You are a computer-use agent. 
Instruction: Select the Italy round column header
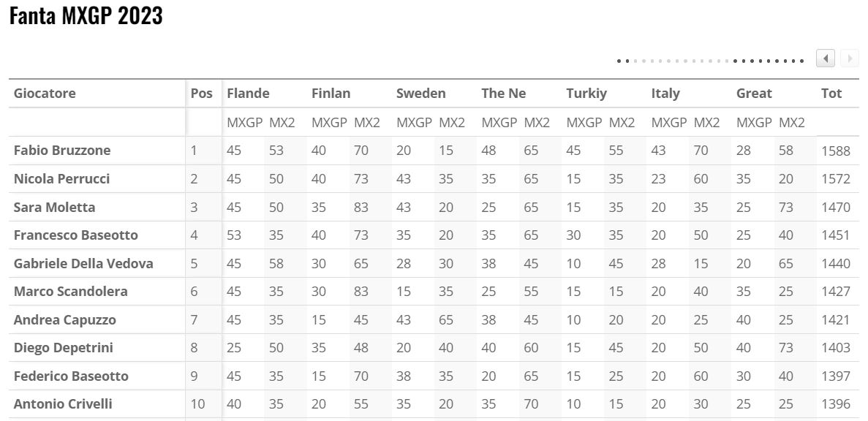click(665, 94)
